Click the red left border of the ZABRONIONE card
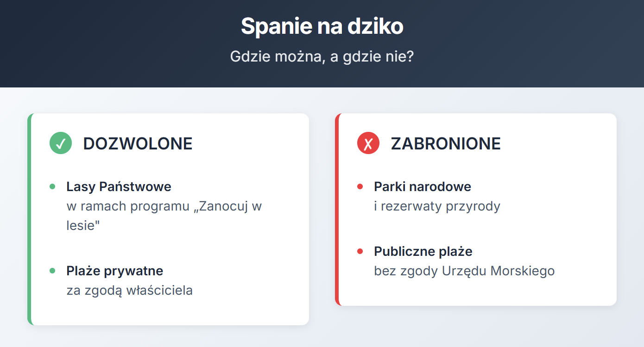The width and height of the screenshot is (644, 347). (337, 209)
